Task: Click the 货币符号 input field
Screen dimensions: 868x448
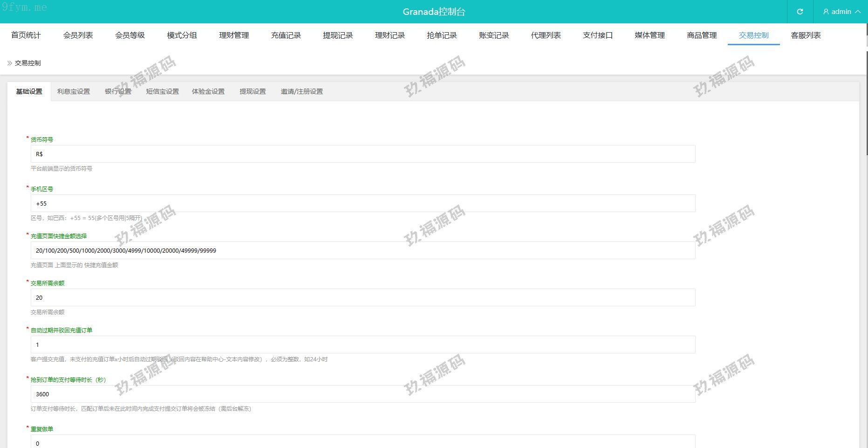Action: pos(362,154)
